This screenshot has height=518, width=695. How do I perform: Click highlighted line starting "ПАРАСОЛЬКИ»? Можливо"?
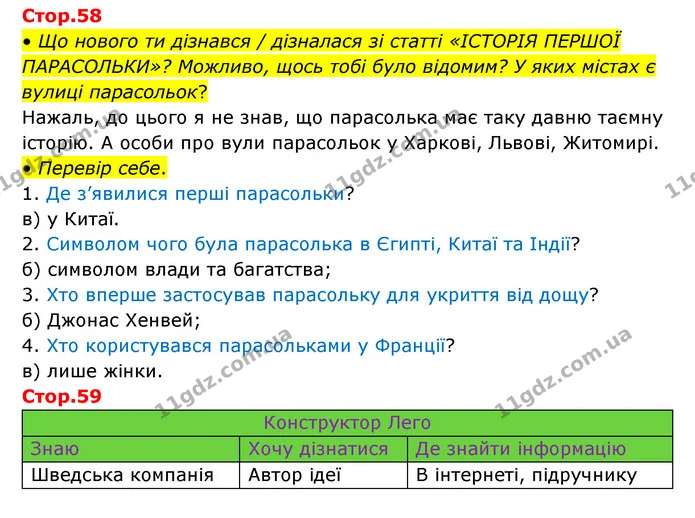pyautogui.click(x=339, y=66)
